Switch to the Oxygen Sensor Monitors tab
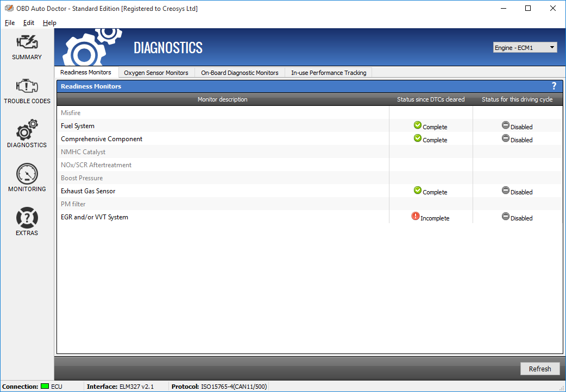The height and width of the screenshot is (392, 566). click(156, 73)
